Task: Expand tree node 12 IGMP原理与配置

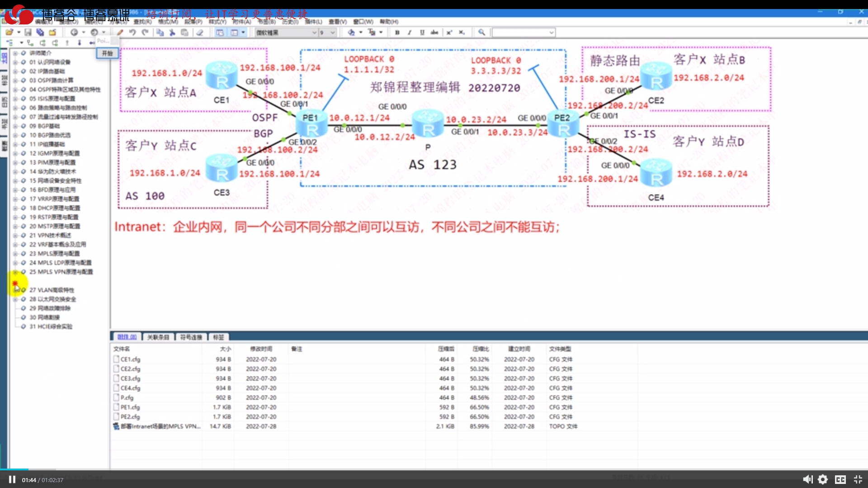Action: point(15,153)
